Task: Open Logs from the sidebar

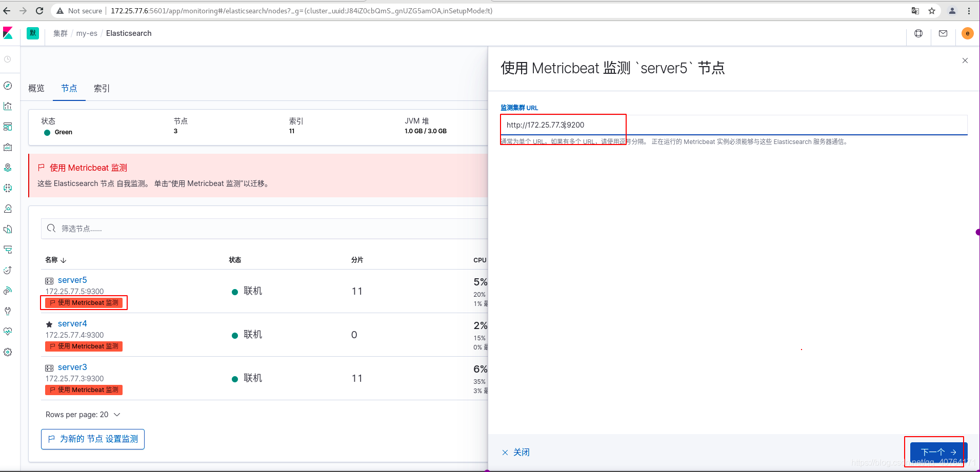Action: click(8, 229)
